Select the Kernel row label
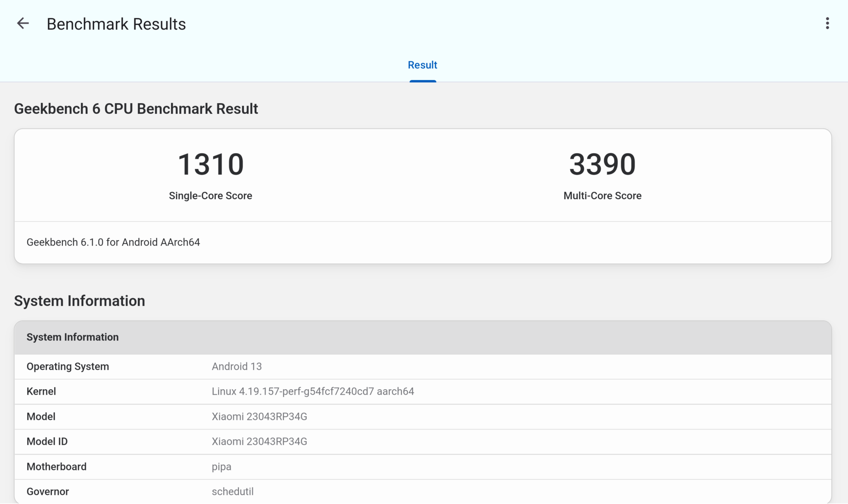This screenshot has width=848, height=504. click(x=41, y=391)
